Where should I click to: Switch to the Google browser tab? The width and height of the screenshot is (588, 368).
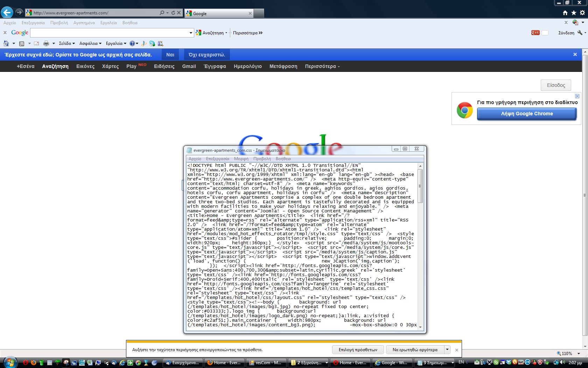(x=219, y=13)
